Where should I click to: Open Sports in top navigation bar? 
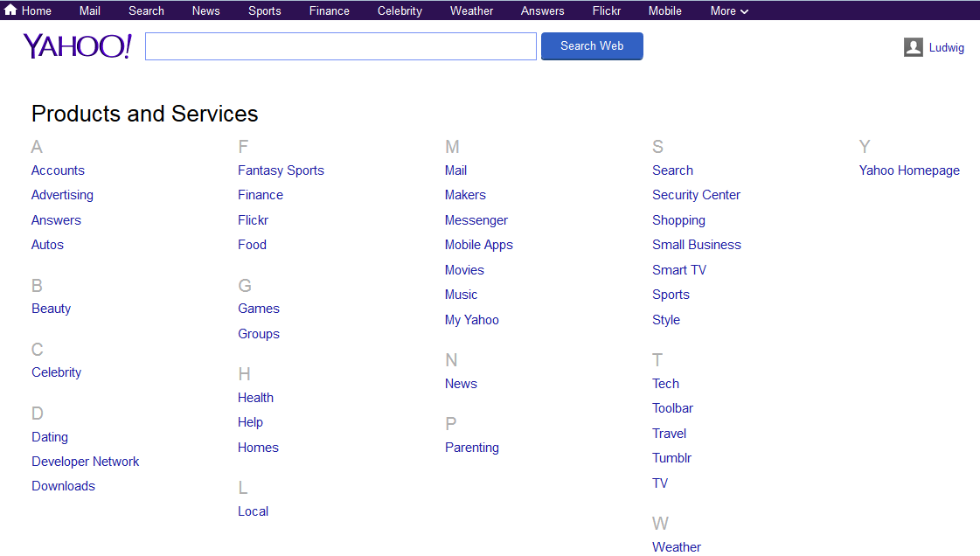[264, 10]
